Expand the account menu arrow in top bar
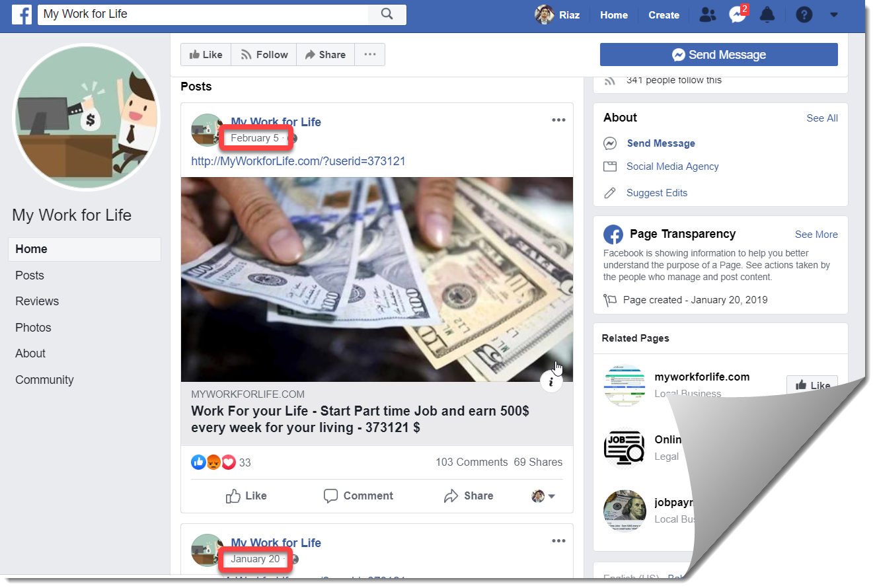875x588 pixels. coord(834,15)
